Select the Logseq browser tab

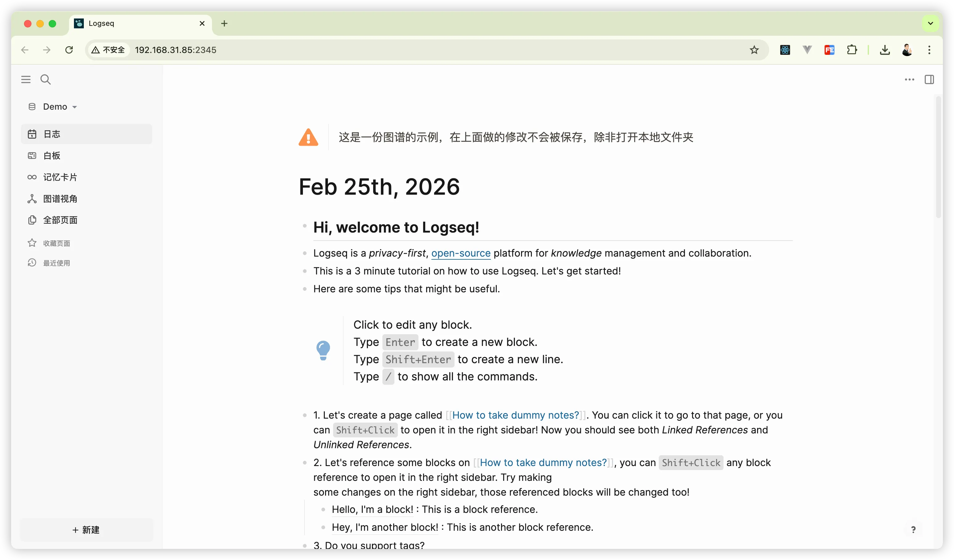tap(140, 23)
